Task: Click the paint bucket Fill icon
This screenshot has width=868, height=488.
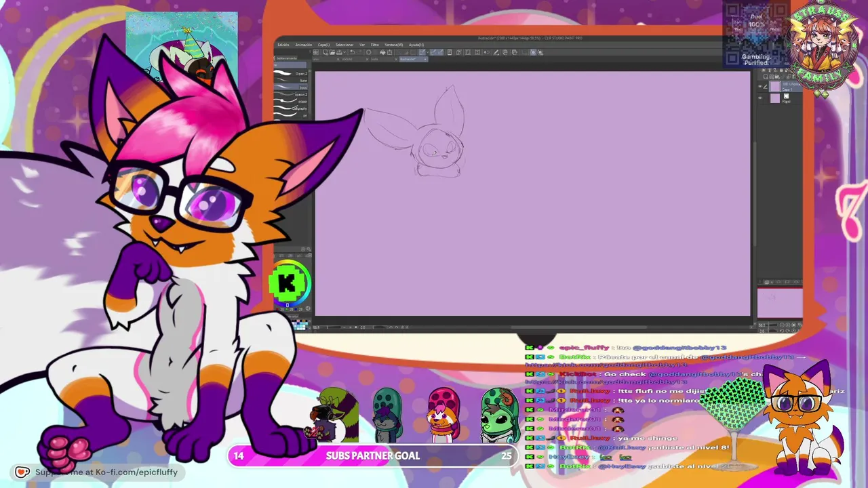Action: click(382, 52)
